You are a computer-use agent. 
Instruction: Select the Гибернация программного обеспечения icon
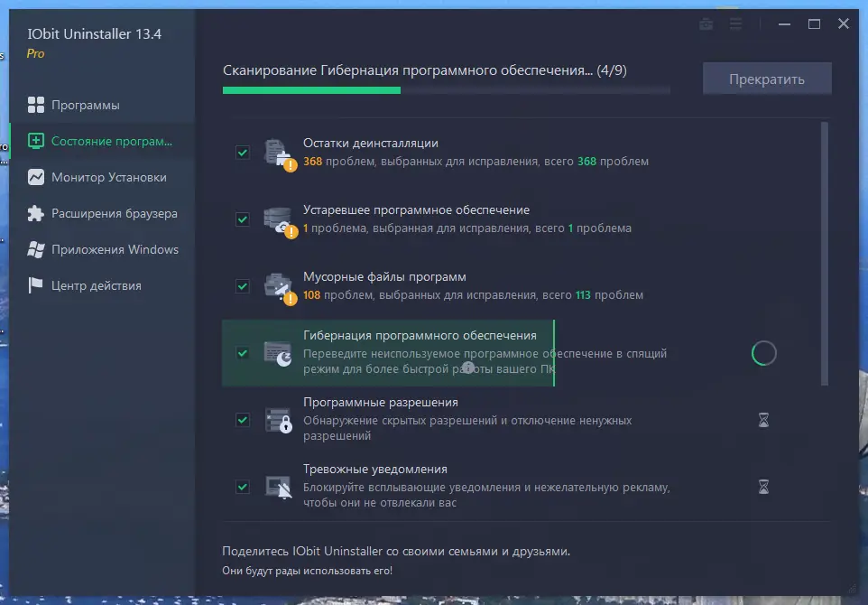[x=280, y=352]
